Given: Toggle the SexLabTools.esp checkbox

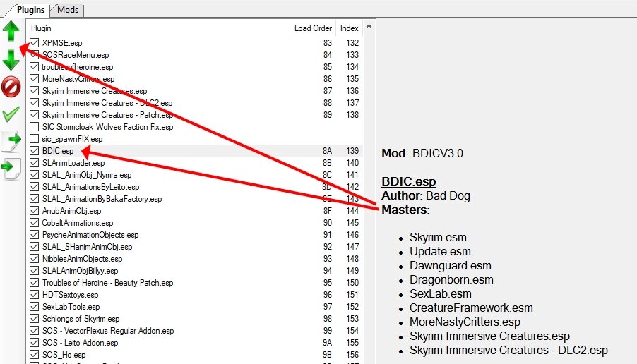Looking at the screenshot, I should (x=35, y=307).
